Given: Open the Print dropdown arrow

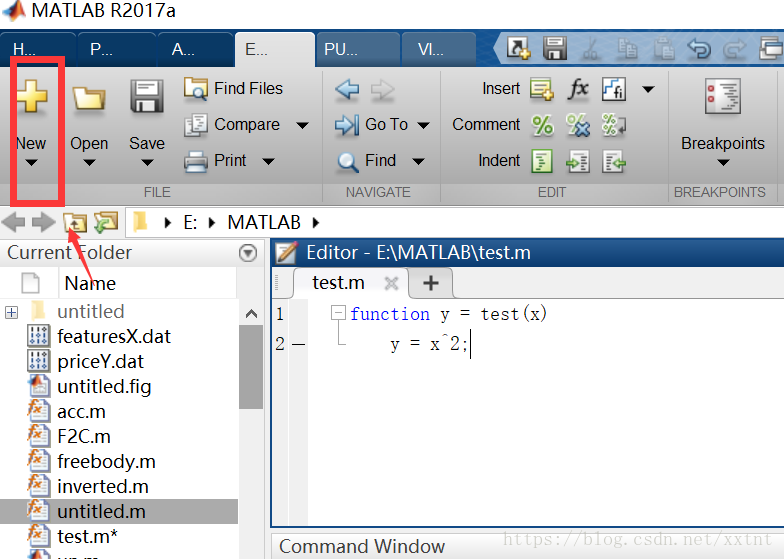Looking at the screenshot, I should click(268, 161).
